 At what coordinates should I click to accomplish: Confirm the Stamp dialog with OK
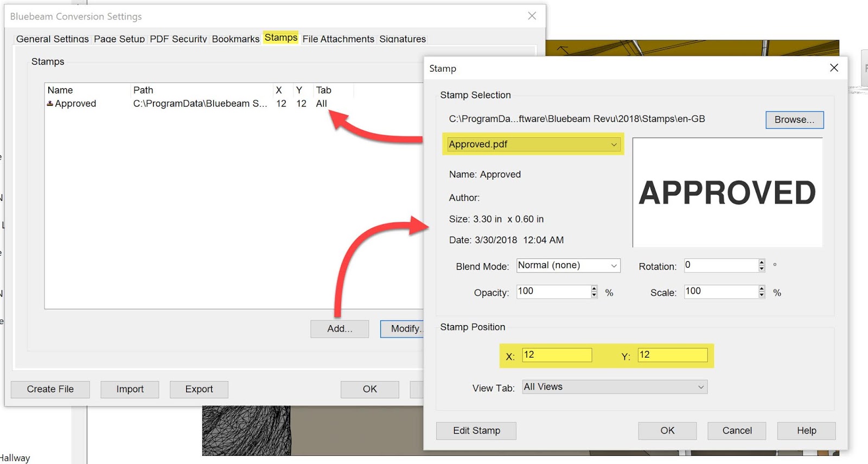point(667,430)
